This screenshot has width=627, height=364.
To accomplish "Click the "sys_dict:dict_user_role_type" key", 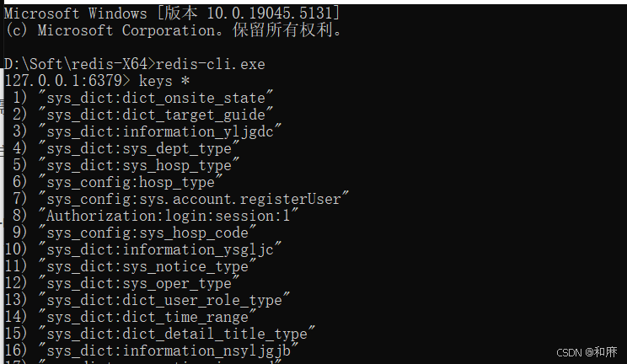I will 164,300.
